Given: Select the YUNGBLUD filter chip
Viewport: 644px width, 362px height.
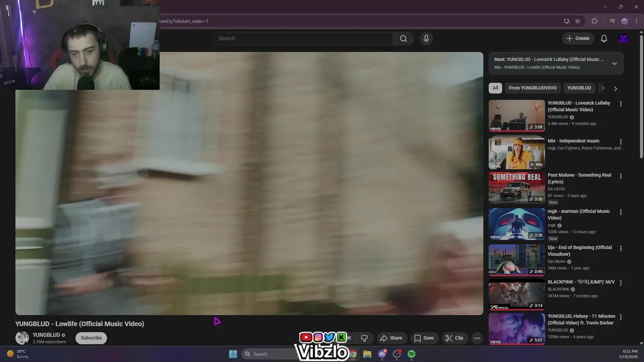Looking at the screenshot, I should click(579, 88).
